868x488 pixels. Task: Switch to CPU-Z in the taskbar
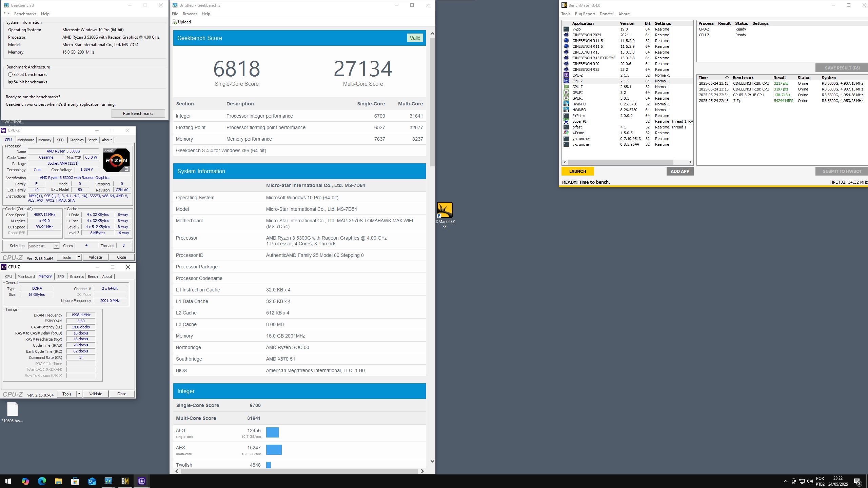click(x=142, y=481)
